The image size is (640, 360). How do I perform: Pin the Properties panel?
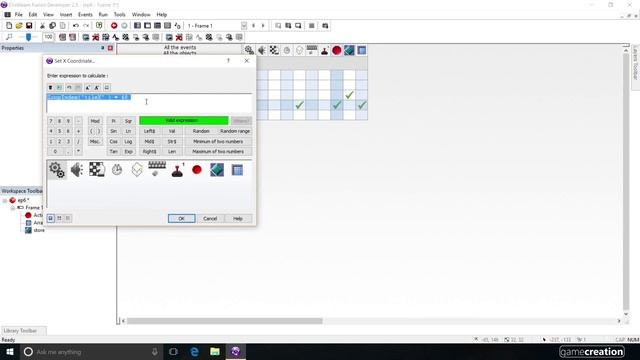pyautogui.click(x=102, y=48)
